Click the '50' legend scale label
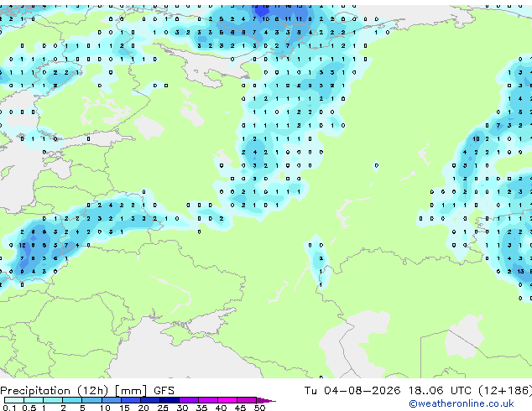 [x=259, y=408]
